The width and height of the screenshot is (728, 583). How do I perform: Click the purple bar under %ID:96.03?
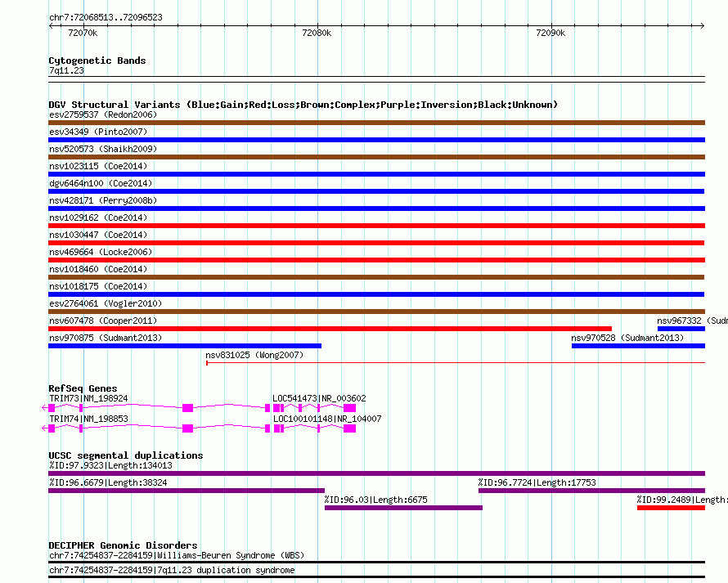click(403, 508)
